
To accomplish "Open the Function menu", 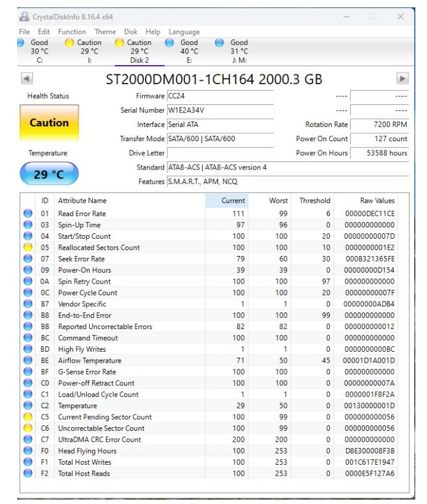I will tap(72, 32).
